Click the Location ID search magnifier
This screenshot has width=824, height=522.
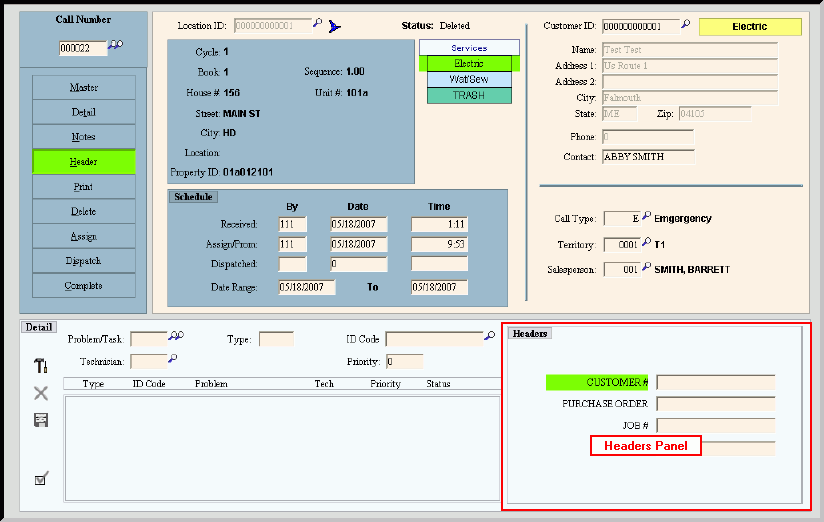coord(318,25)
